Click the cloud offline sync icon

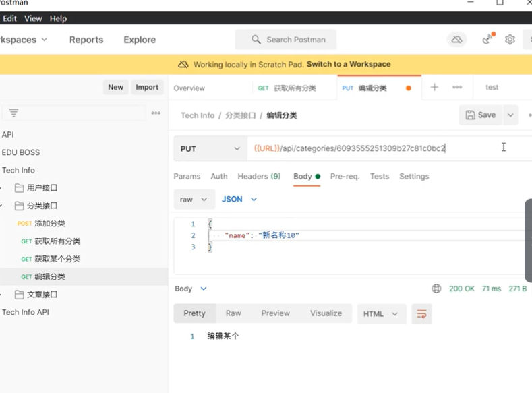(456, 40)
